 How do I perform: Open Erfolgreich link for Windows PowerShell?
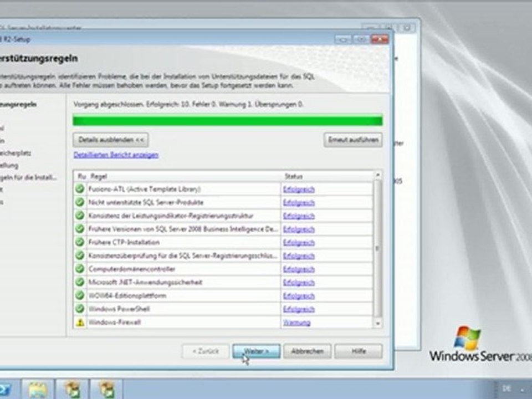point(299,309)
